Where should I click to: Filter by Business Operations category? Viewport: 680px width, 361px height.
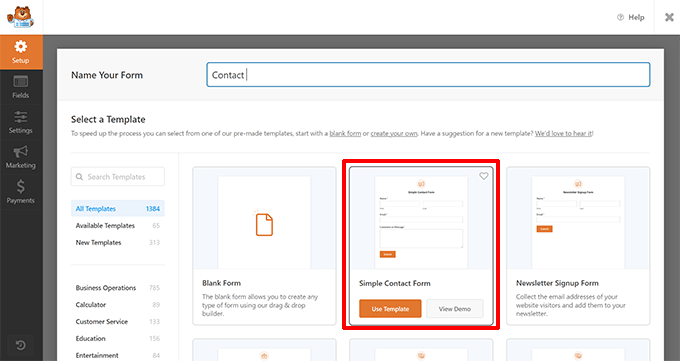pos(118,288)
